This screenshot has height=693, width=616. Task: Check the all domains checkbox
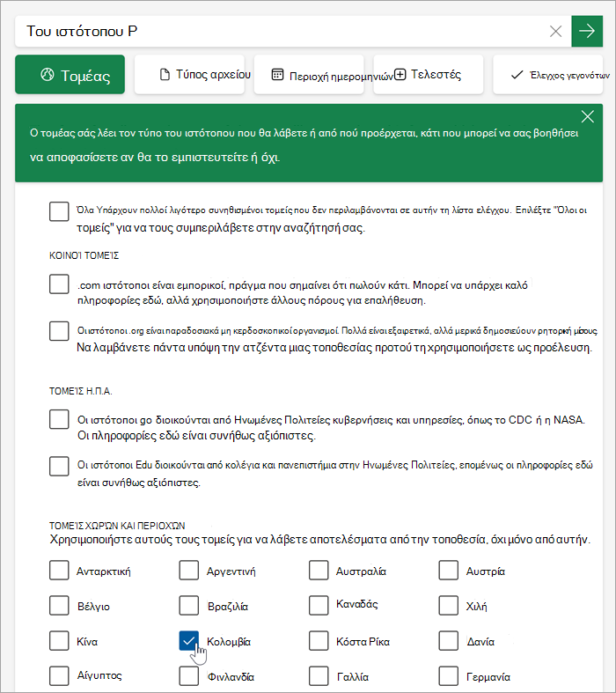point(59,211)
